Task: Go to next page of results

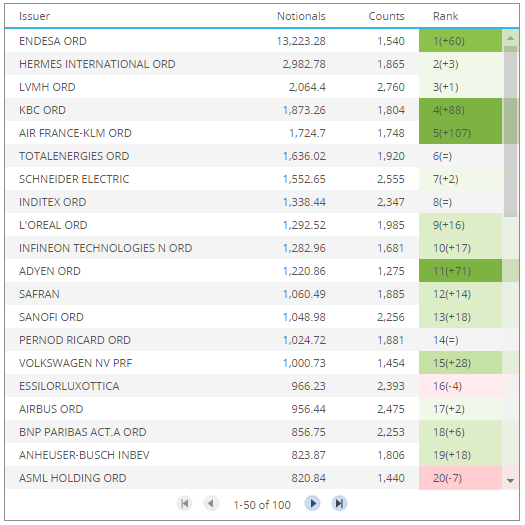Action: tap(312, 503)
